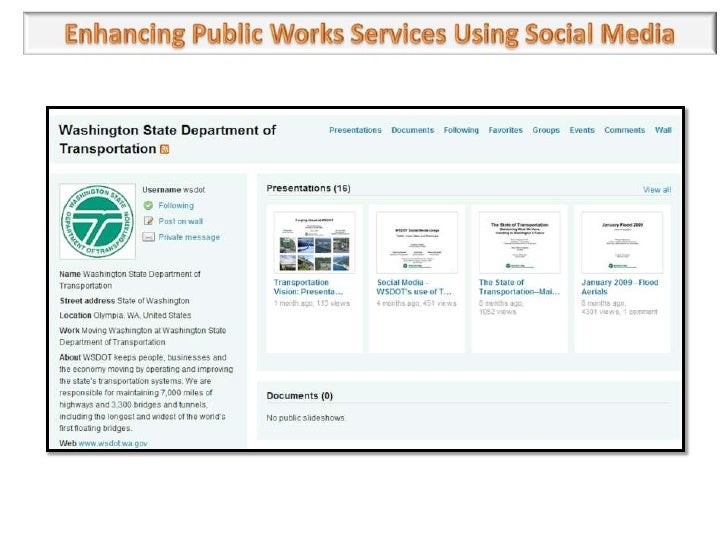Click Social Media - WSDOT's use title link
The height and width of the screenshot is (546, 728).
pyautogui.click(x=414, y=287)
